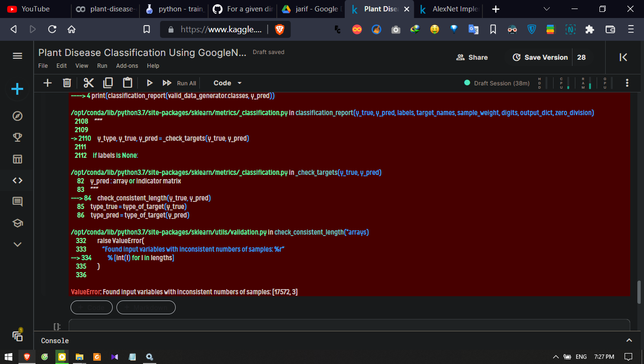Viewport: 644px width, 364px height.
Task: Open Competitions trophy icon in sidebar
Action: click(x=18, y=137)
